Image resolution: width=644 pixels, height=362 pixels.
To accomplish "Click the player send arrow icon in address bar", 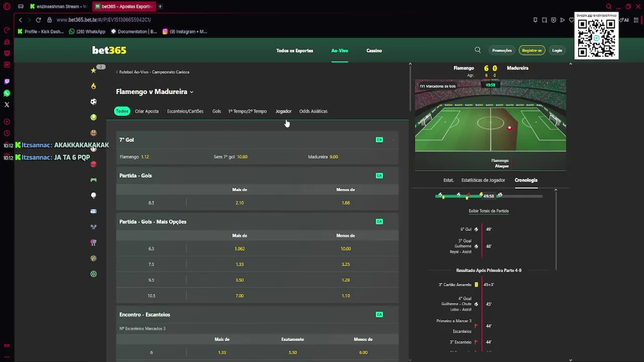I will click(562, 20).
